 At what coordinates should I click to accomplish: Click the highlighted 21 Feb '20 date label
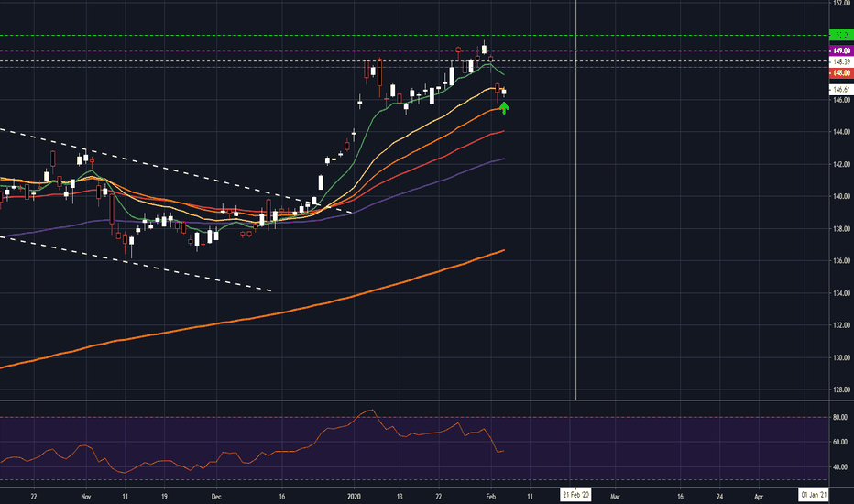point(575,495)
